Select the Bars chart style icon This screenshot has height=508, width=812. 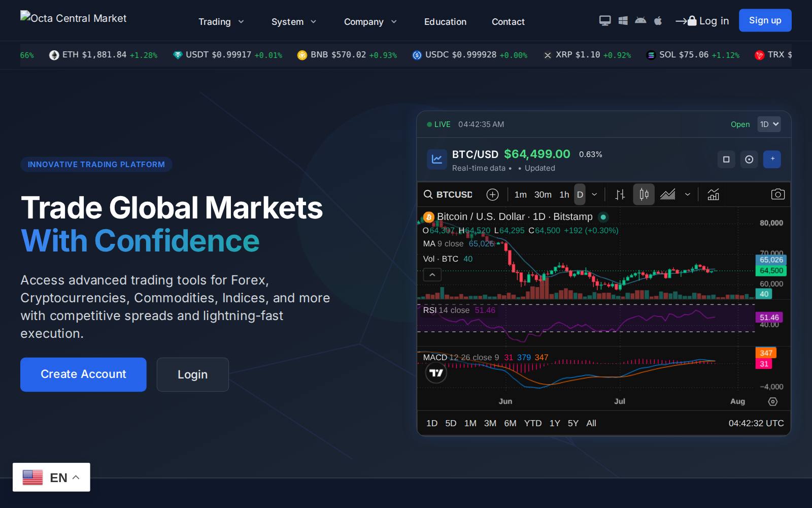[x=620, y=195]
